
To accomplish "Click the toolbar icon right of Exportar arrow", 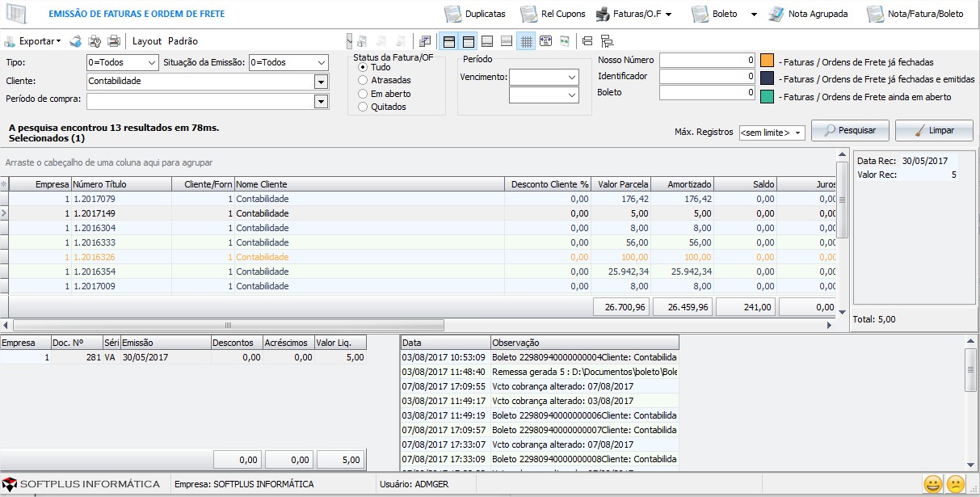I will coord(75,41).
